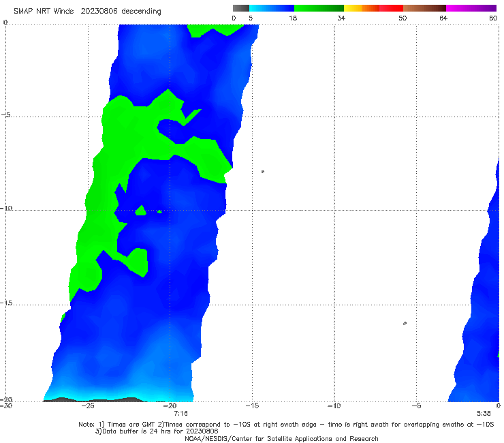
Task: Click the magenta-purple 64-80 segment of color bar
Action: click(x=471, y=8)
